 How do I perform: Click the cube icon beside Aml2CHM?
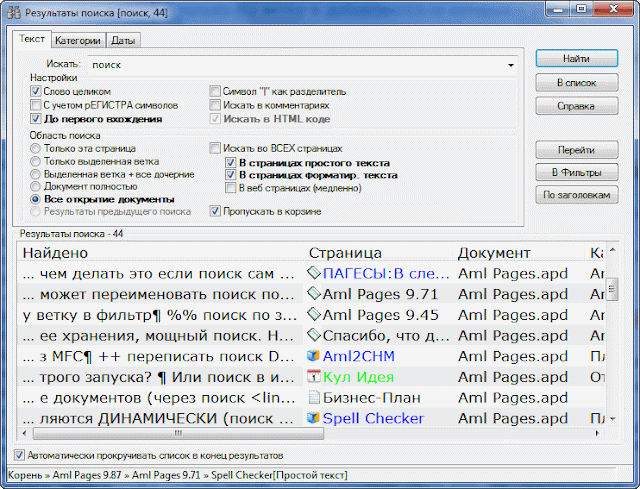click(x=313, y=356)
